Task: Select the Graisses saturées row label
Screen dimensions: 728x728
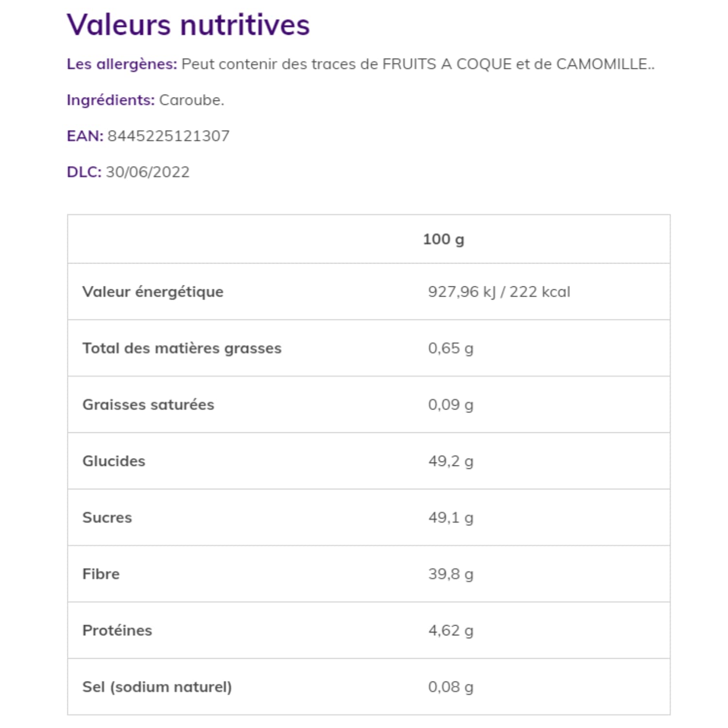Action: point(148,404)
